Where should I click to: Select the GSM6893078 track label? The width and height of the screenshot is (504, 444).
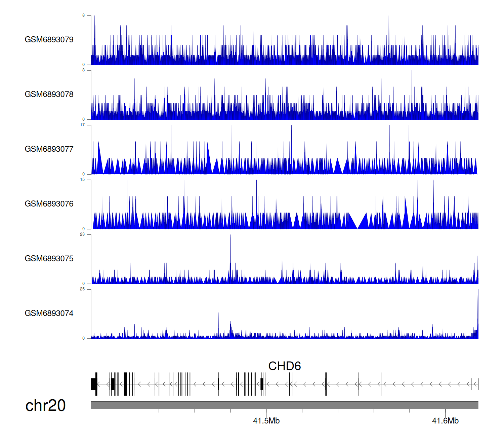point(49,95)
